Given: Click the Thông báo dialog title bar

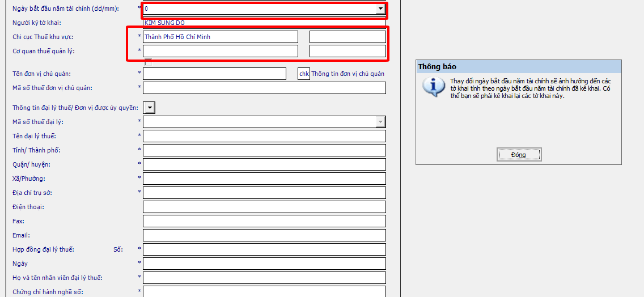Looking at the screenshot, I should [518, 67].
